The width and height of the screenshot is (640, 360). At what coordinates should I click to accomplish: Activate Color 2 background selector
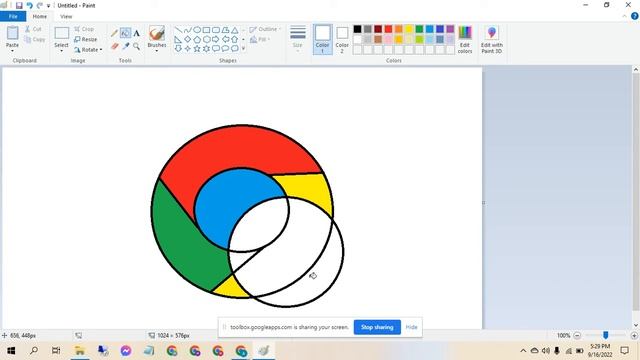coord(342,40)
